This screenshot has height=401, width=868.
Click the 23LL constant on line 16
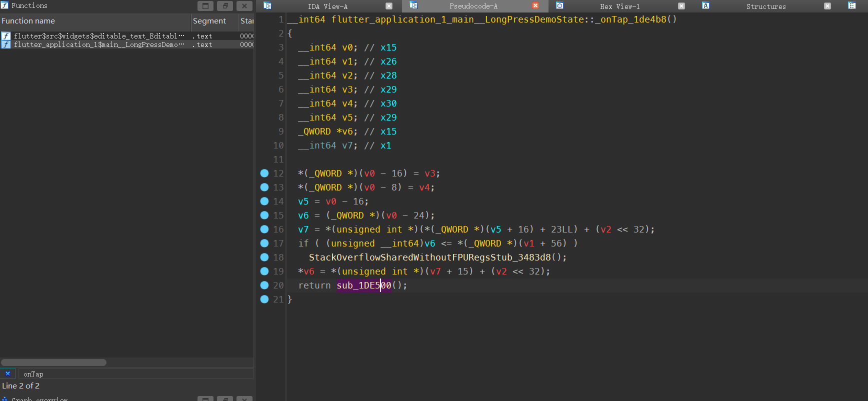[561, 229]
